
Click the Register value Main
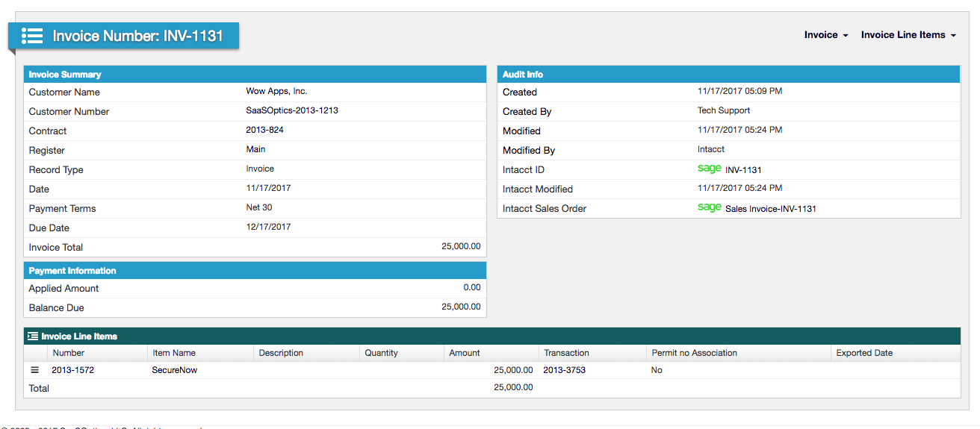[255, 149]
